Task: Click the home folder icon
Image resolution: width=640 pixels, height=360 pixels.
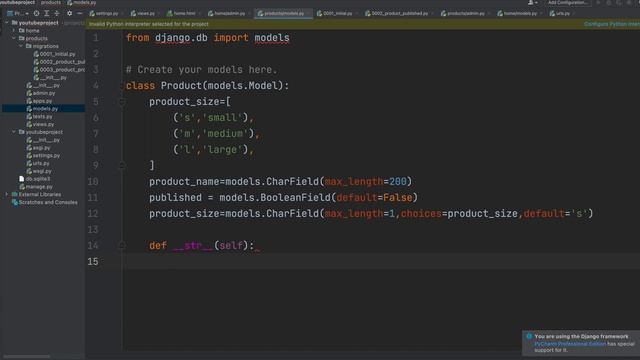Action: pos(22,31)
